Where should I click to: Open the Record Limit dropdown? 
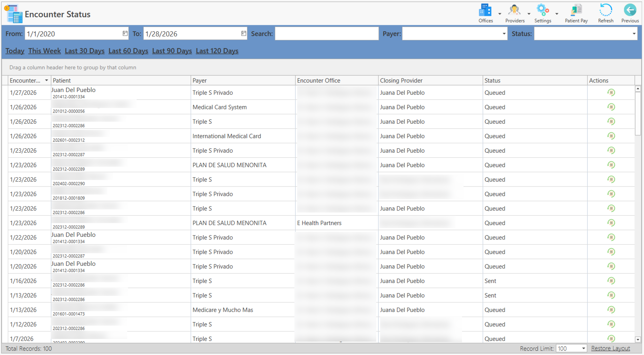tap(583, 348)
